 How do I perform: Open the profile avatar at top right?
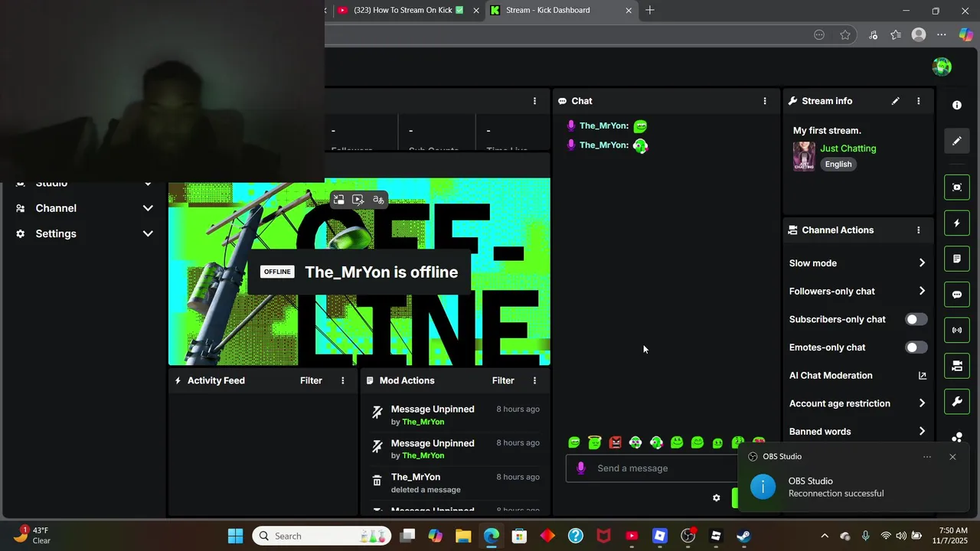[942, 67]
